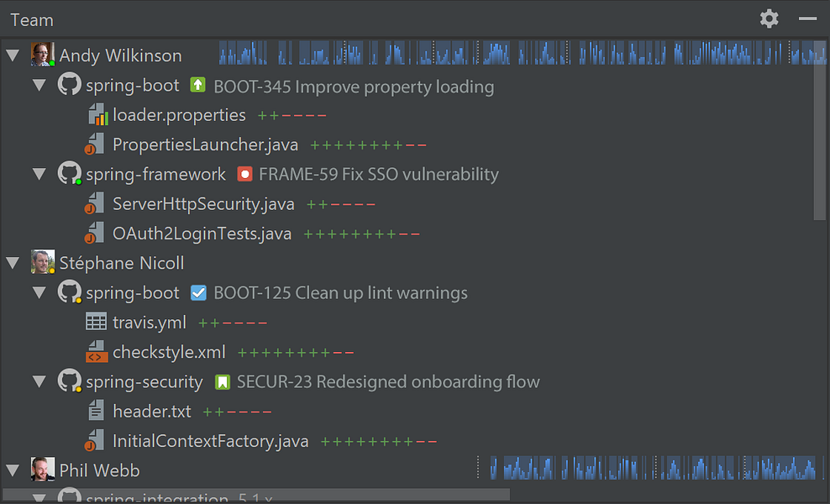Screen dimensions: 830x504
Task: Select the OAuth2LoginTests.java file name
Action: coord(202,234)
